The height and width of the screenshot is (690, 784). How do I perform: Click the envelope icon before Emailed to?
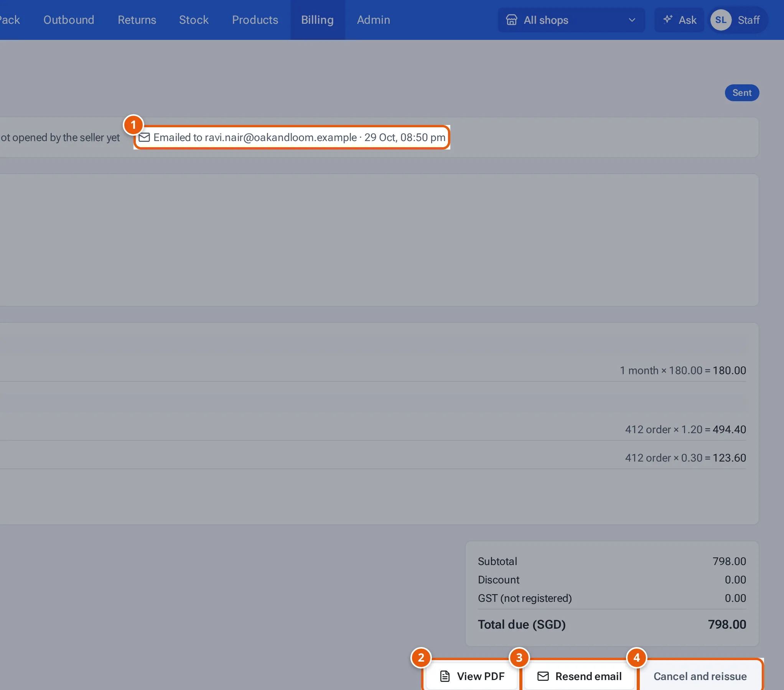pos(144,137)
